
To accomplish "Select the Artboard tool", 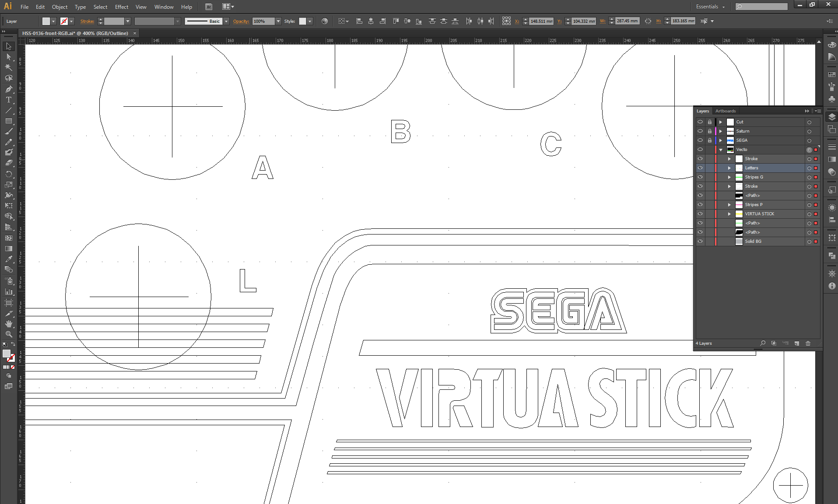I will [9, 303].
